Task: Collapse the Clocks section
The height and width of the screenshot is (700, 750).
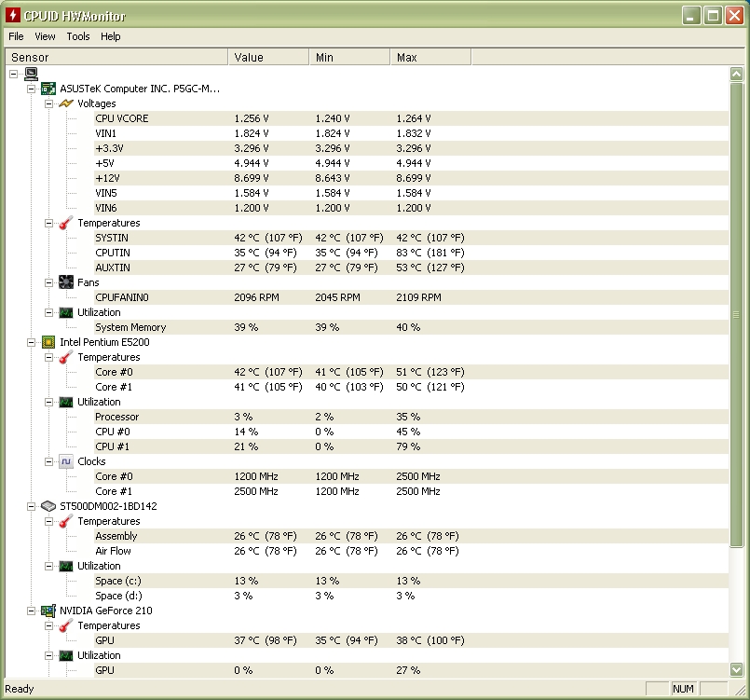Action: [48, 461]
